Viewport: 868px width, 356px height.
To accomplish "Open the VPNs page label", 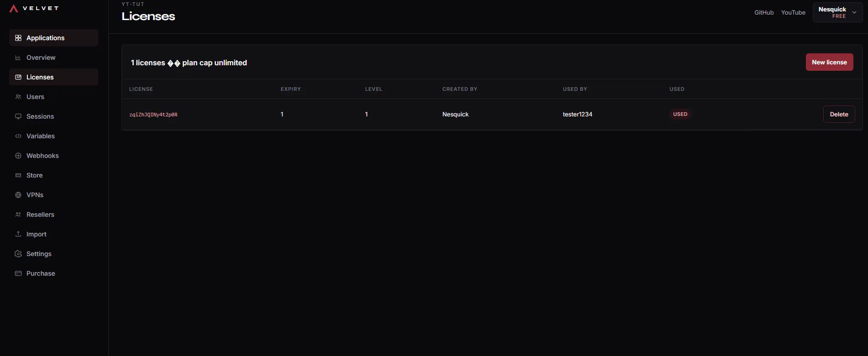I will click(35, 195).
